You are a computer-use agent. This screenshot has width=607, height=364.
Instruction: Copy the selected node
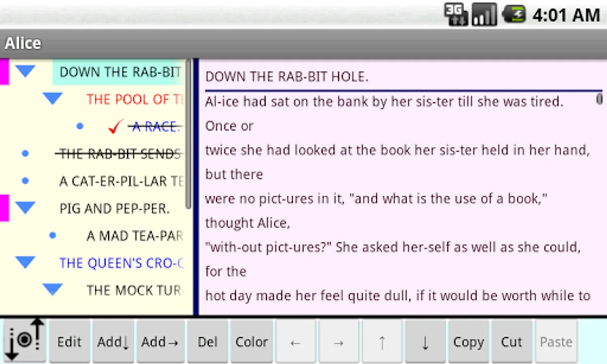(x=469, y=342)
